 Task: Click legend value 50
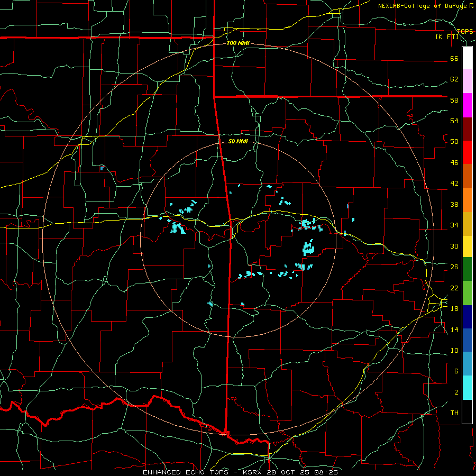454,142
